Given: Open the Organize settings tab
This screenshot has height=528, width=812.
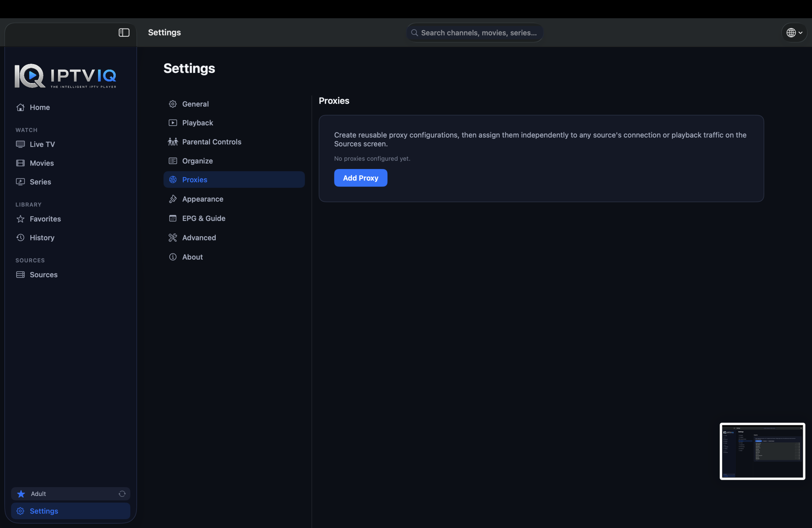Looking at the screenshot, I should [x=234, y=161].
